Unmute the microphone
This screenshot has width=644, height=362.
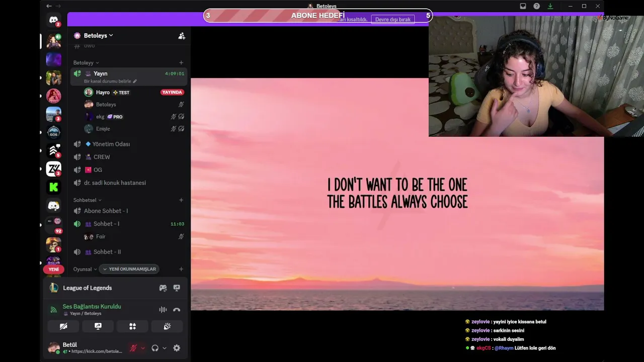click(x=133, y=348)
